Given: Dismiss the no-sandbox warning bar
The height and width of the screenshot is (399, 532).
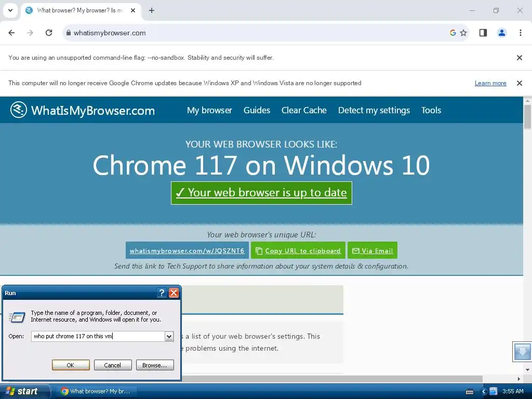Looking at the screenshot, I should (519, 58).
